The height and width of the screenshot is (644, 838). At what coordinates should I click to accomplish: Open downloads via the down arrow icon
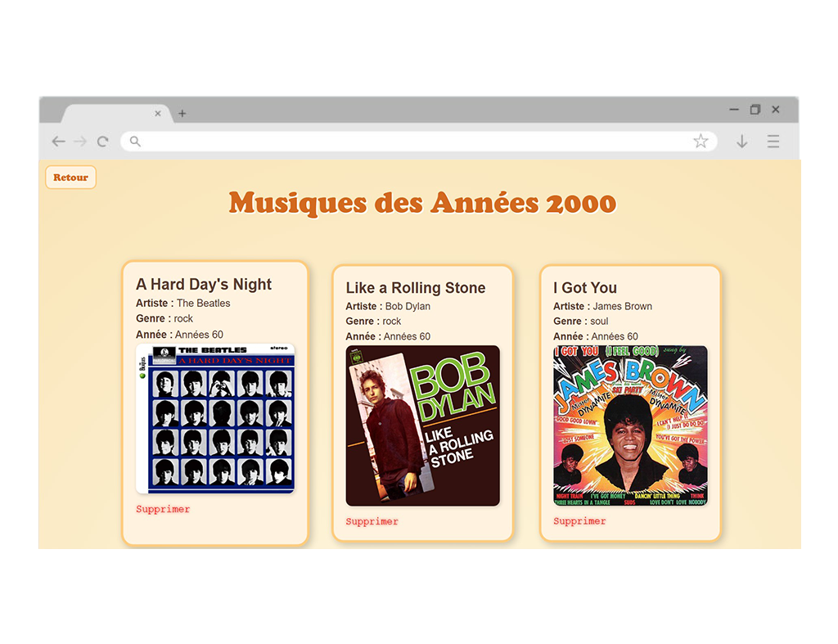click(x=741, y=142)
